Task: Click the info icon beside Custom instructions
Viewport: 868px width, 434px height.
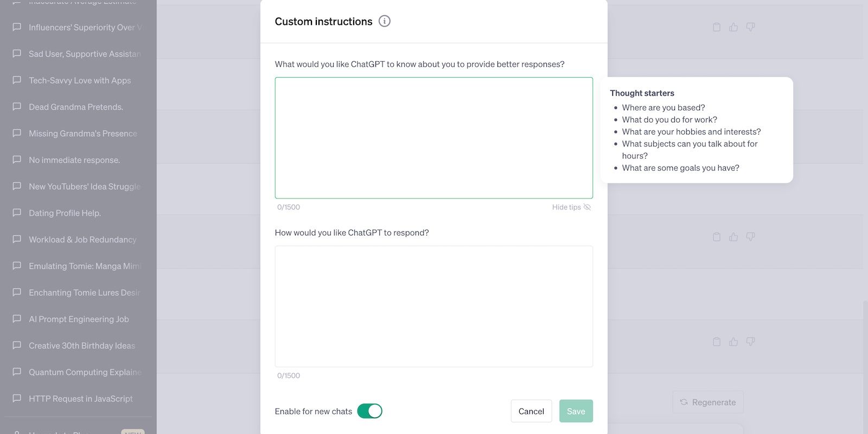Action: (385, 21)
